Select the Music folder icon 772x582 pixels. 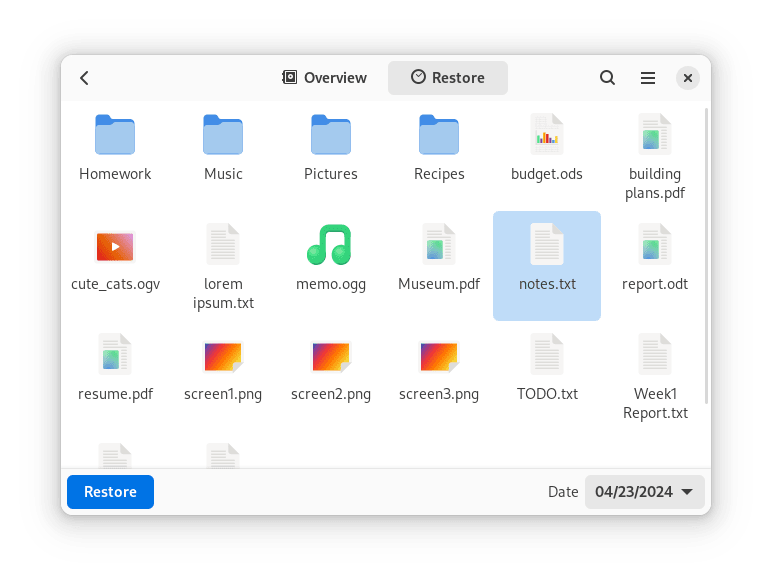click(x=223, y=134)
